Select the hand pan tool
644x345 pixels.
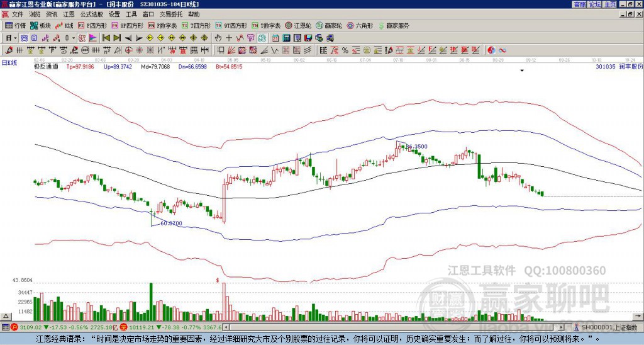218,38
